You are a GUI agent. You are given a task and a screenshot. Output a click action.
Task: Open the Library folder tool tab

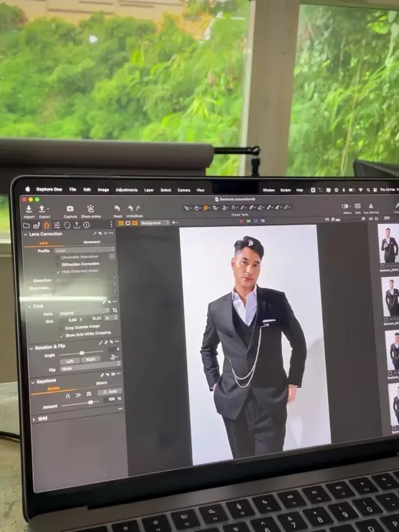(26, 225)
